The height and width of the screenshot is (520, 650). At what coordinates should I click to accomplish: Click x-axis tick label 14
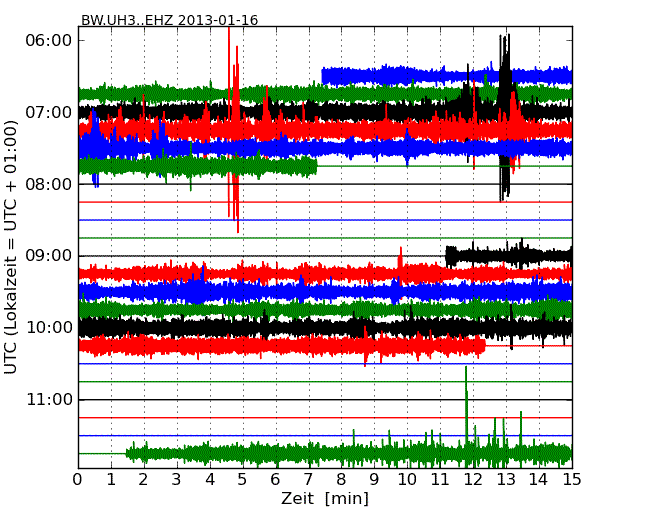coord(538,480)
